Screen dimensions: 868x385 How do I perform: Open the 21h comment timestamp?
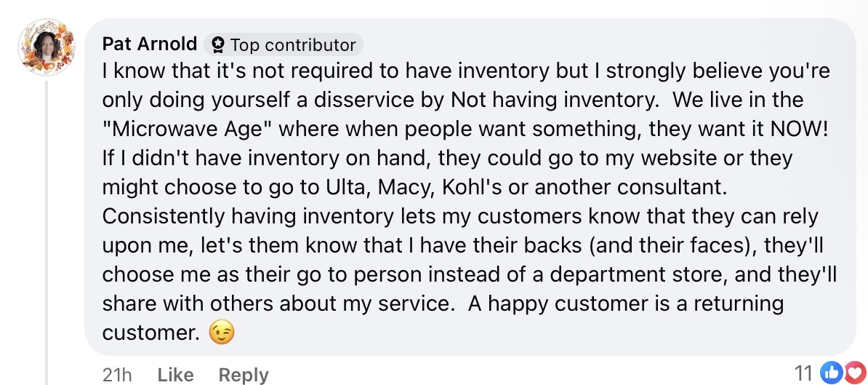pos(117,375)
